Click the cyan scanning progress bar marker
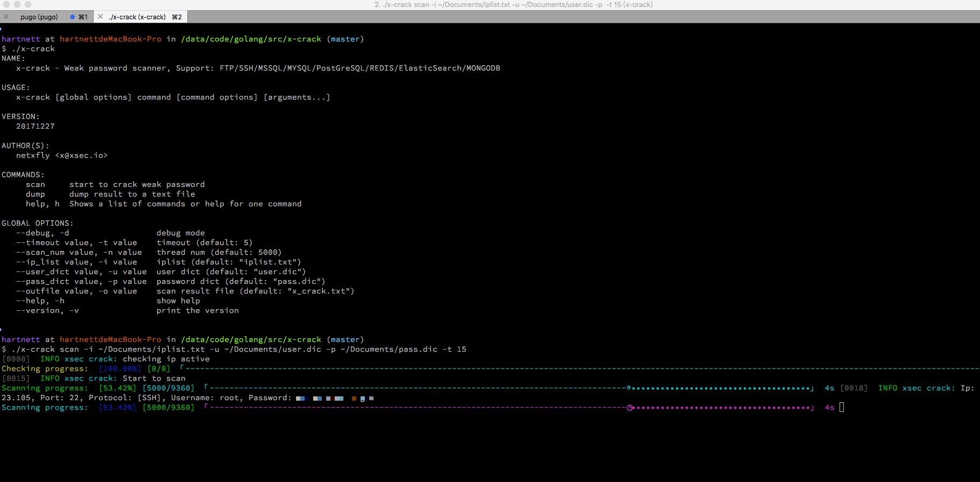The width and height of the screenshot is (980, 482). coord(629,388)
